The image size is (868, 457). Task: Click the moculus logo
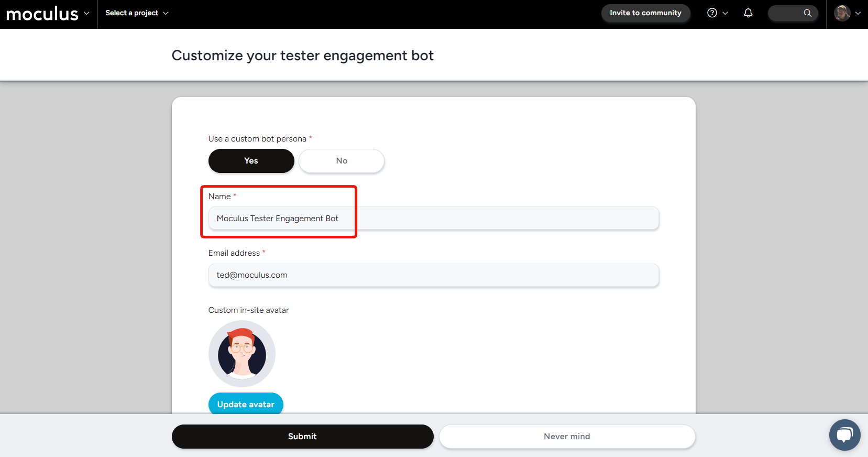[42, 14]
